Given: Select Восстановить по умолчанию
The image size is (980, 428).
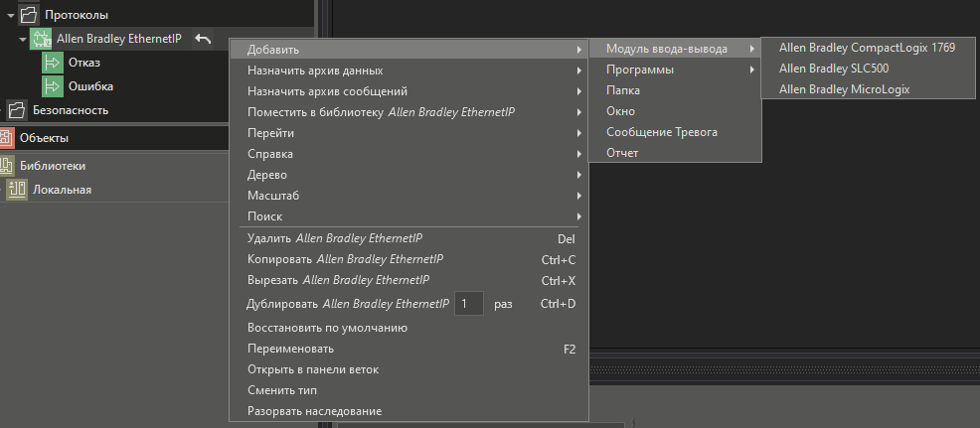Looking at the screenshot, I should pos(408,328).
